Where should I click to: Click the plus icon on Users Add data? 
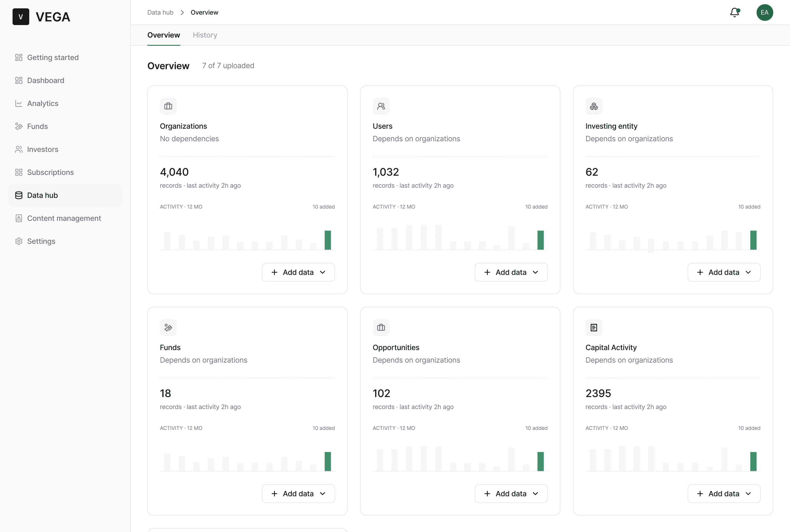click(487, 272)
